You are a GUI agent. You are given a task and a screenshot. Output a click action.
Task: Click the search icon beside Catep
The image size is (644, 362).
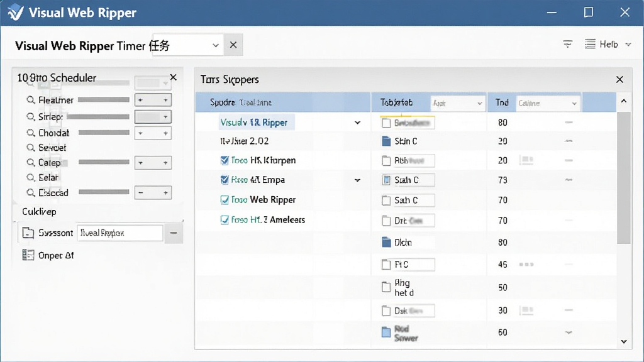(31, 163)
